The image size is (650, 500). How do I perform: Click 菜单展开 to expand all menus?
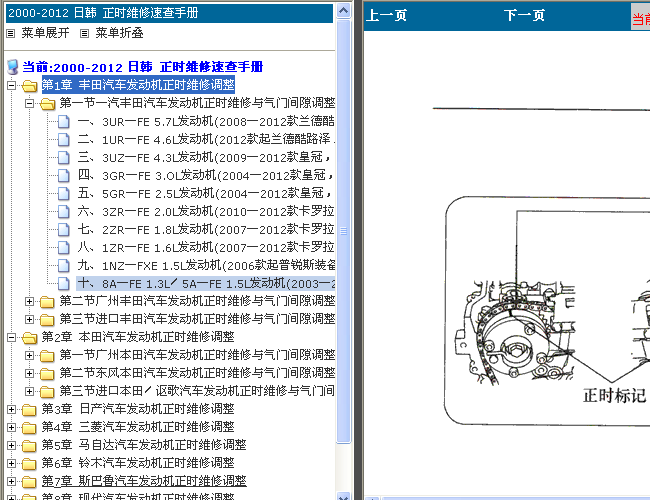[46, 33]
